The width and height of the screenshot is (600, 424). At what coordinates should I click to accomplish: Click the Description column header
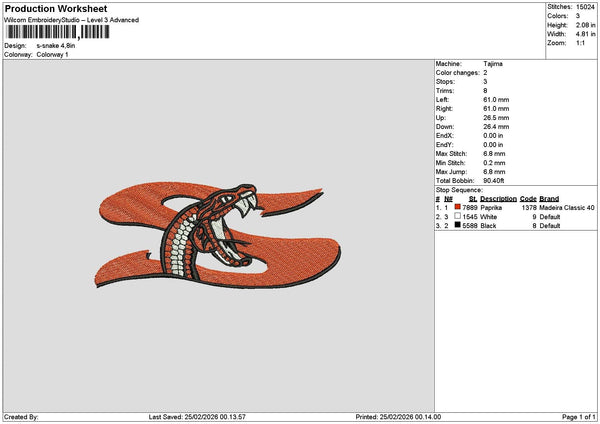(x=498, y=198)
